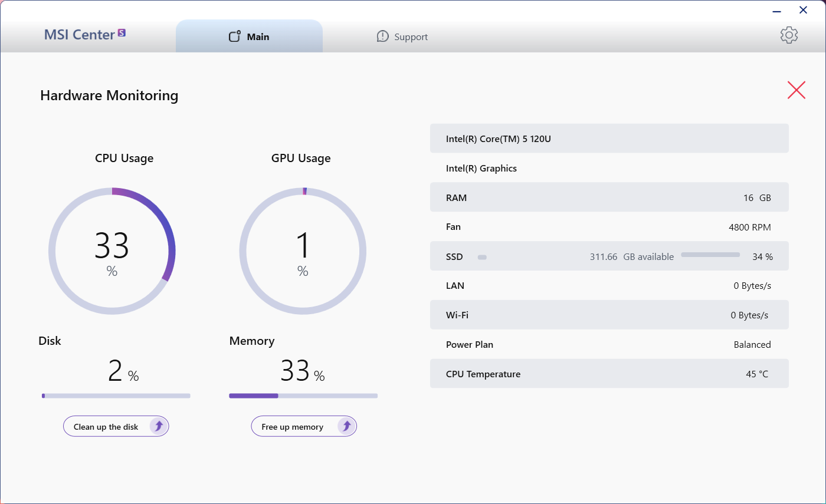Click the MSI Center S logo
826x504 pixels.
pyautogui.click(x=85, y=35)
